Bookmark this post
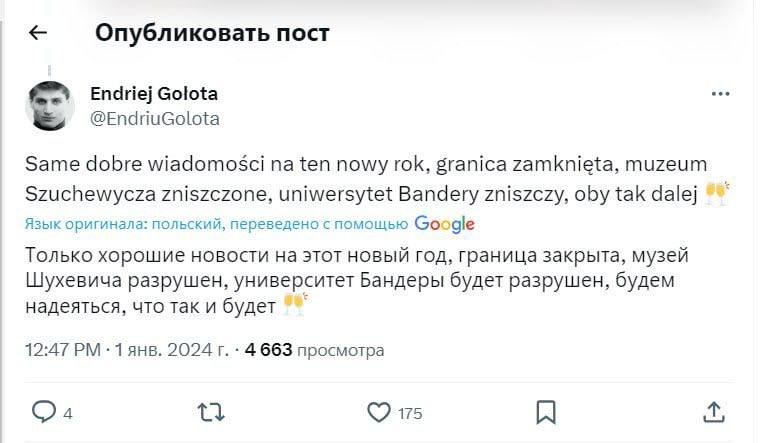This screenshot has width=768, height=443. 545,412
